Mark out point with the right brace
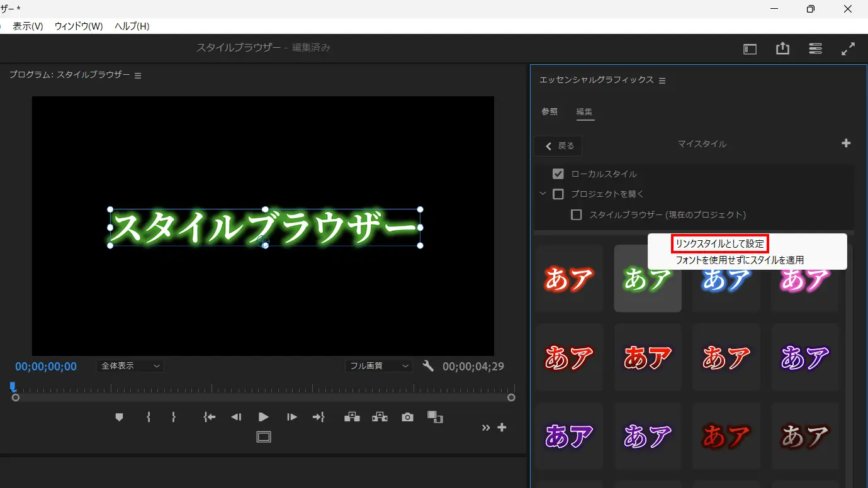 tap(174, 417)
